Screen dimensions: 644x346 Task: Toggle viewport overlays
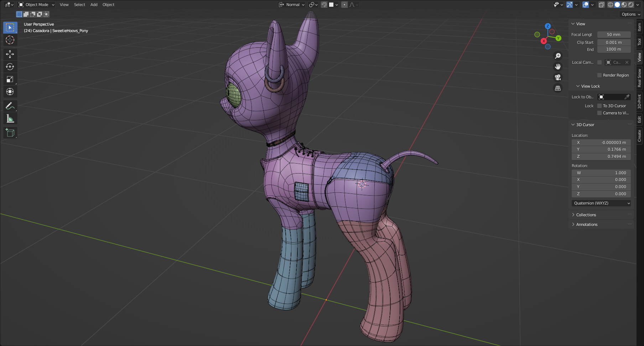[x=586, y=5]
